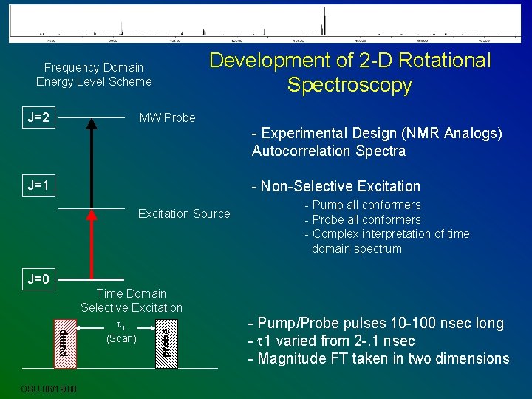
Task: Click the red hatched pump pulse box
Action: pyautogui.click(x=65, y=344)
